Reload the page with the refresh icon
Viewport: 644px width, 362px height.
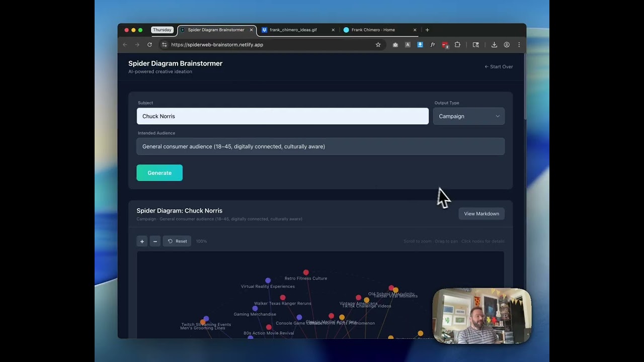point(149,45)
